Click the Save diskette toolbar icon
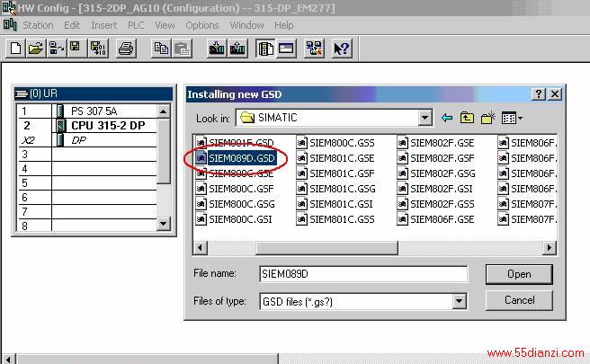 tap(76, 49)
